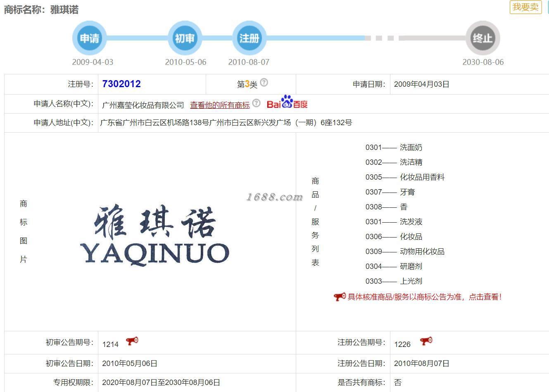Select the 申请 timeline step

(90, 38)
